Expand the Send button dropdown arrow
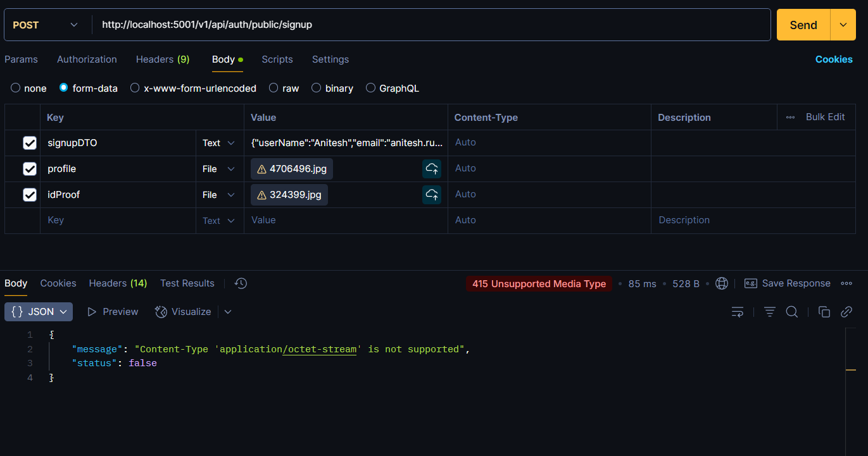 pyautogui.click(x=843, y=25)
